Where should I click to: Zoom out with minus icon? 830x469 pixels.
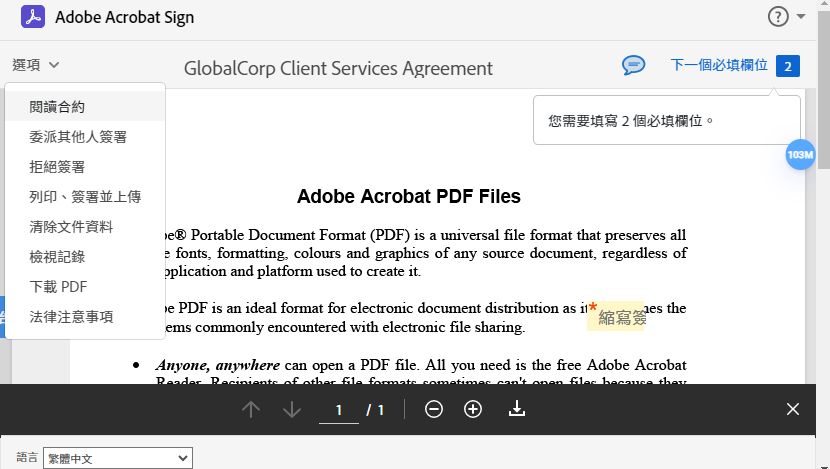(x=434, y=409)
